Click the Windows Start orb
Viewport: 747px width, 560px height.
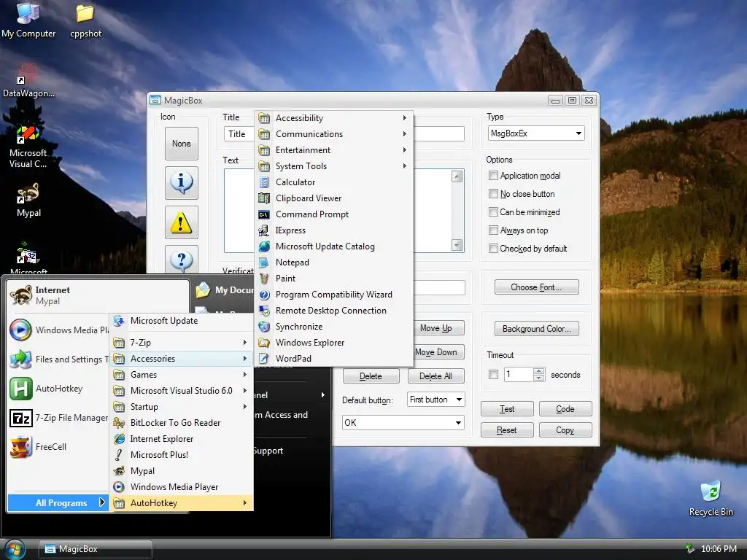15,550
